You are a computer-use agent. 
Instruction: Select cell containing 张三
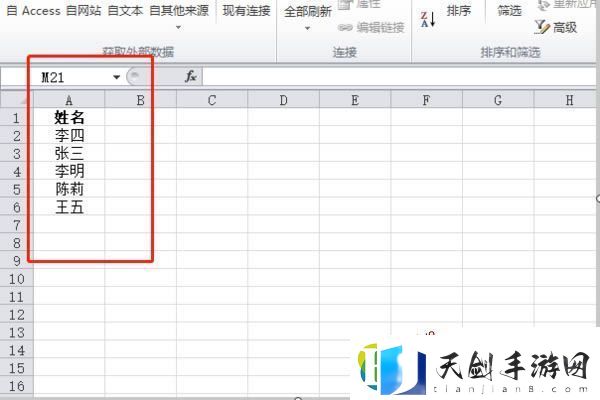(69, 153)
